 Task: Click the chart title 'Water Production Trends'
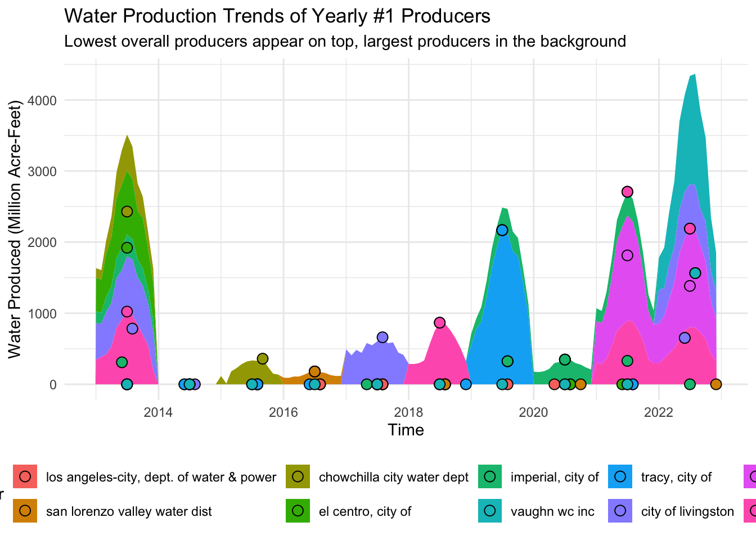point(277,16)
